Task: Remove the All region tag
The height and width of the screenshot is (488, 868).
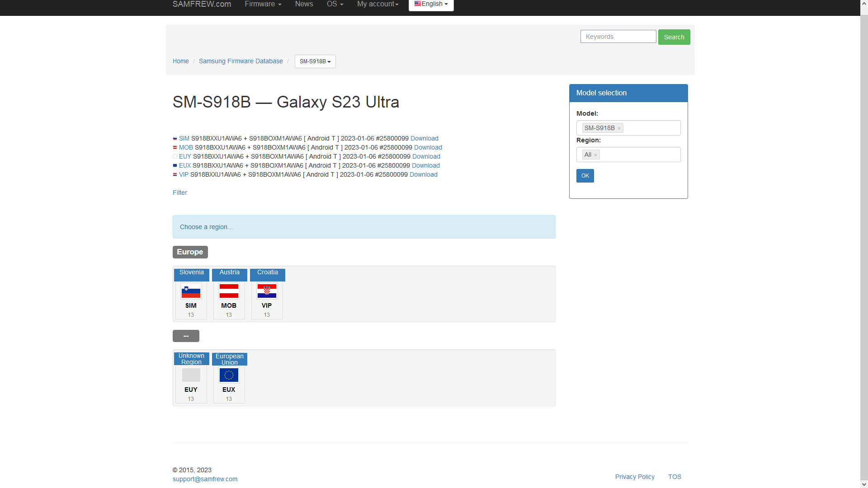Action: [x=595, y=155]
